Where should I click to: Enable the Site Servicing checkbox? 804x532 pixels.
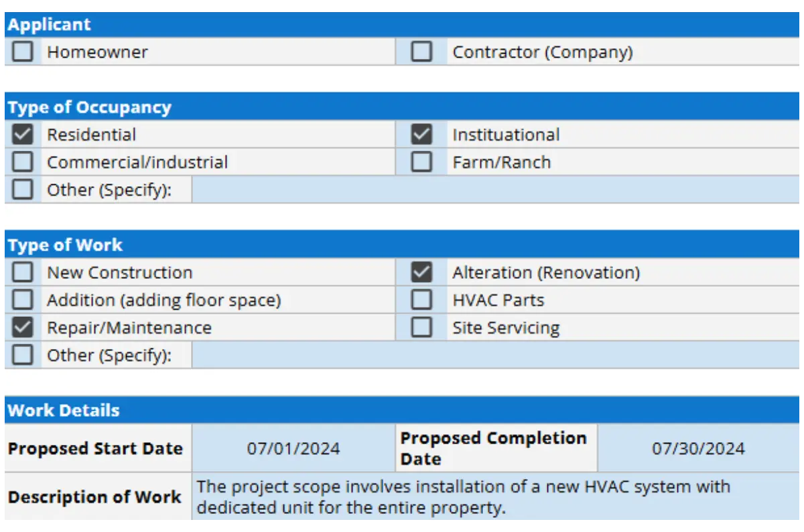[421, 328]
